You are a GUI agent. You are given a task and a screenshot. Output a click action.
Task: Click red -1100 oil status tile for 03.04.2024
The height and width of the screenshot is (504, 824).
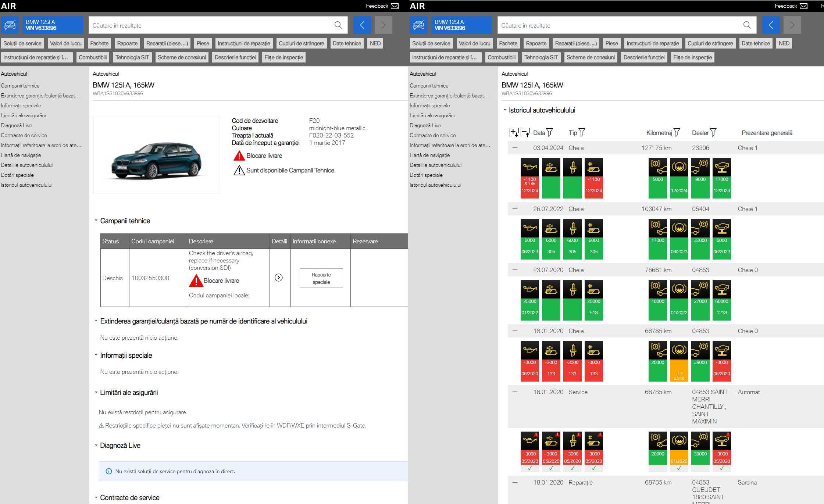(x=530, y=187)
